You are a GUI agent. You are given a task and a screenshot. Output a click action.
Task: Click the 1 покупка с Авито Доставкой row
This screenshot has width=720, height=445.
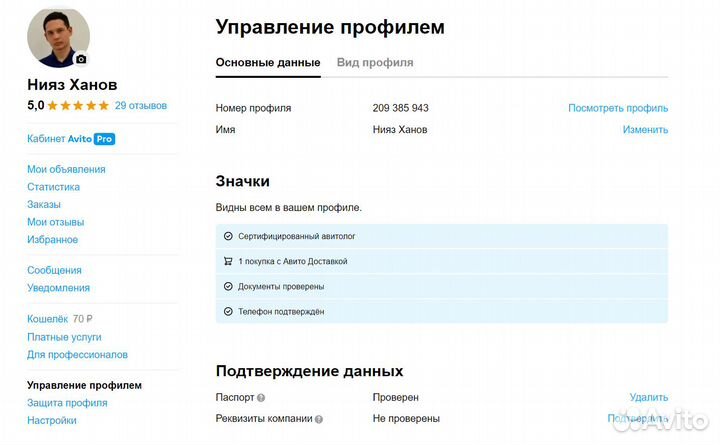442,261
